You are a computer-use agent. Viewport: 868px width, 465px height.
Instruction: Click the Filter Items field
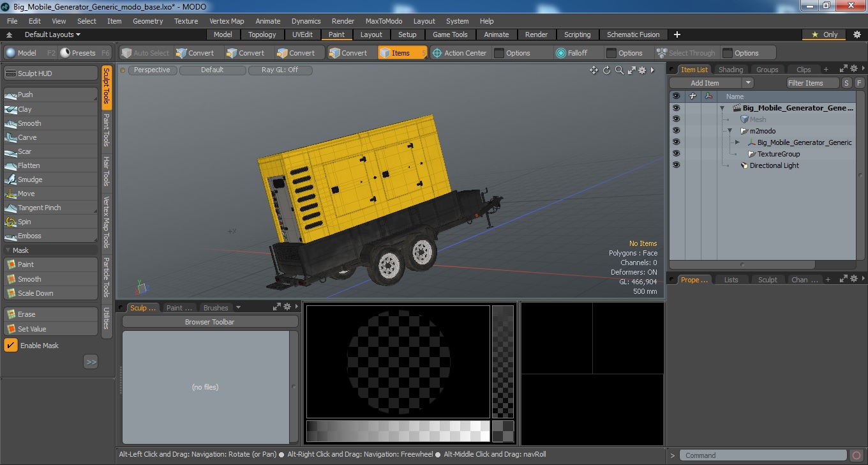(812, 83)
